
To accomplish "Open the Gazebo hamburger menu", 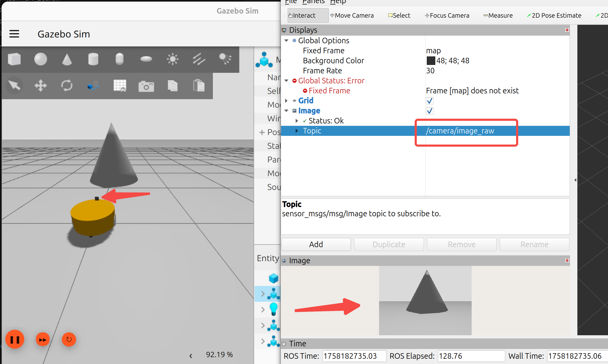I will [14, 34].
